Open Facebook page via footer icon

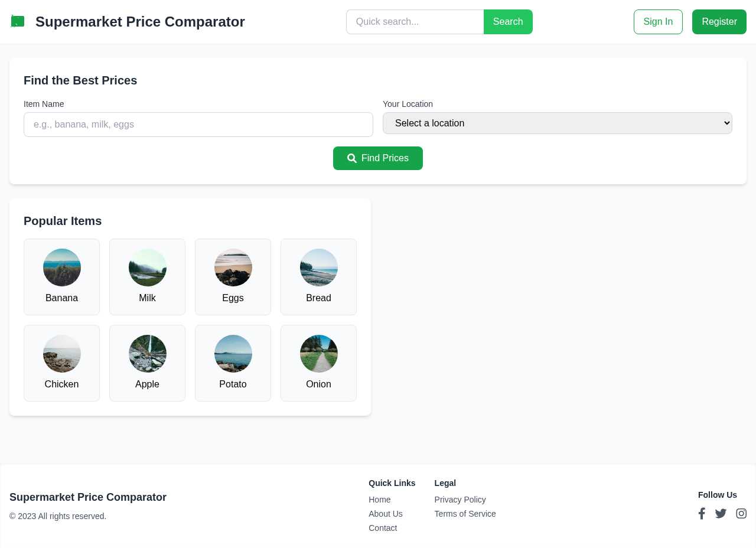coord(701,513)
